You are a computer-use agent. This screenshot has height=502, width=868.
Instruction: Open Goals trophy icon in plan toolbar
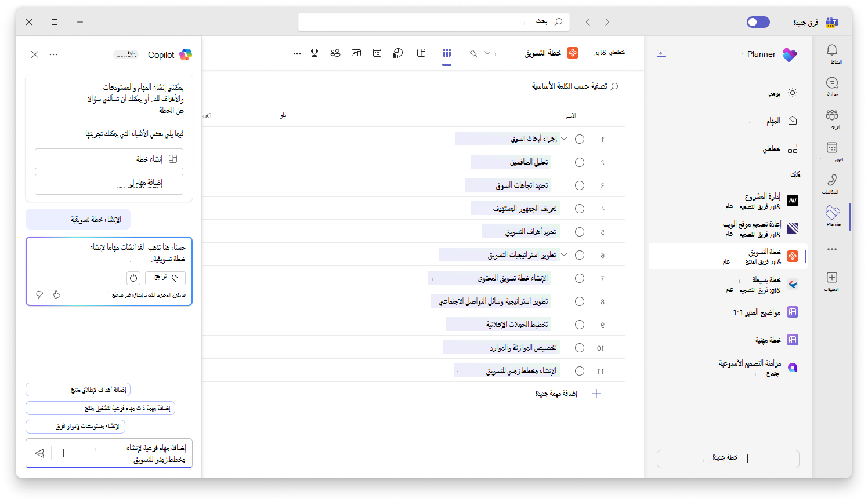[314, 53]
